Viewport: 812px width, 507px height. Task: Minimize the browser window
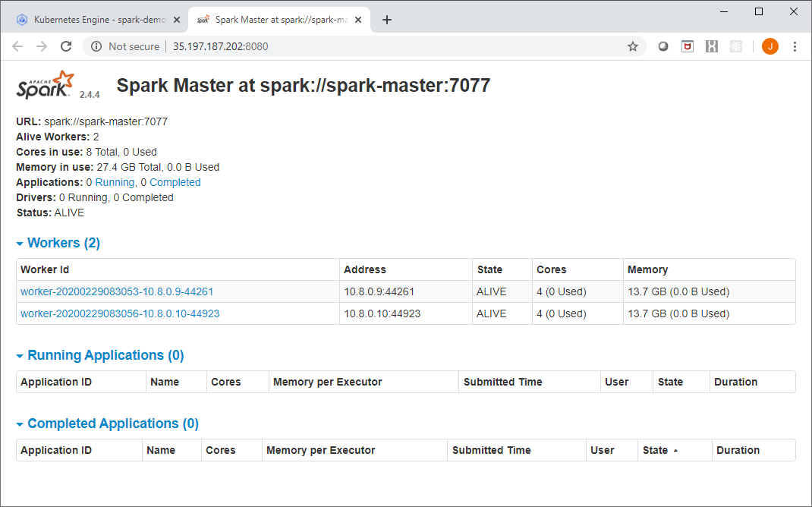click(724, 11)
